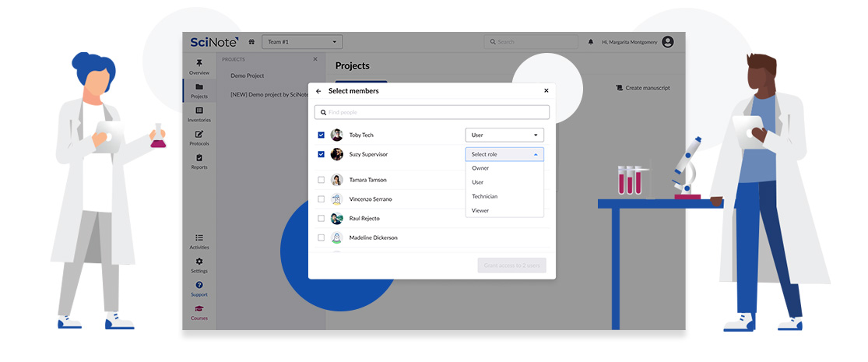Open the Overview pin icon in sidebar
868x362 pixels.
pos(199,63)
